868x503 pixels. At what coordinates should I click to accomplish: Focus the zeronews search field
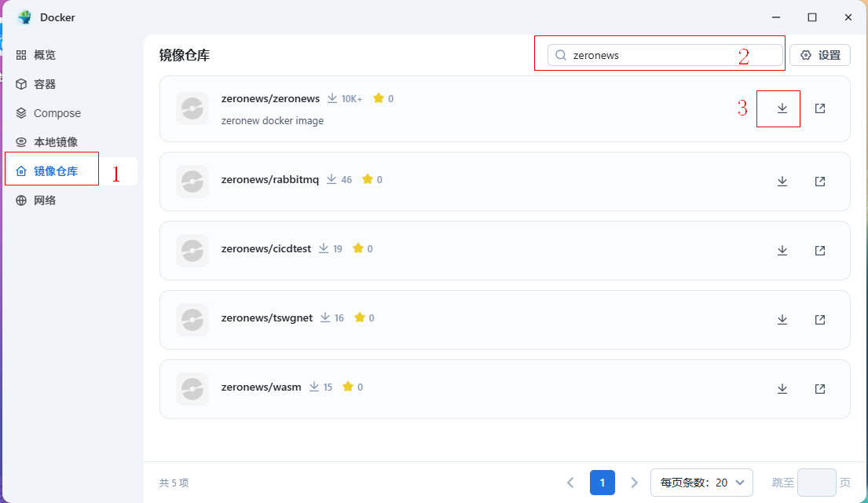click(x=665, y=55)
